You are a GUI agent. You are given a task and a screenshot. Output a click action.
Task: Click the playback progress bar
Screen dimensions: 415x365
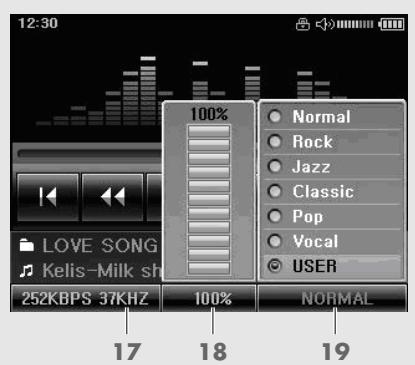point(89,154)
